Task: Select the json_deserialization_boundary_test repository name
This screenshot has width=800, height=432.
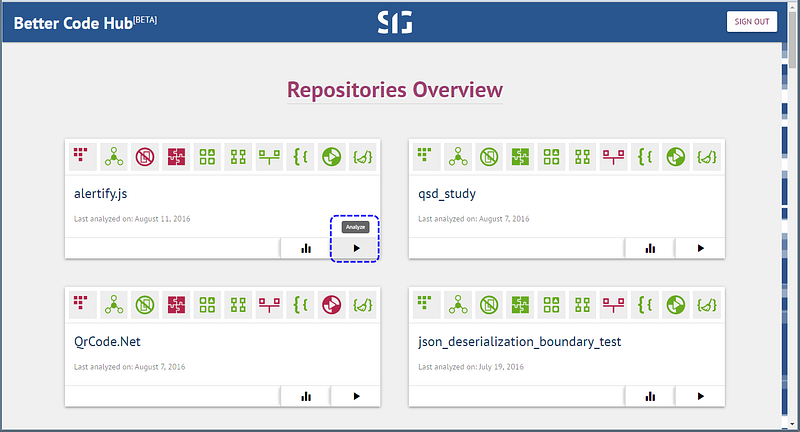Action: [x=519, y=342]
